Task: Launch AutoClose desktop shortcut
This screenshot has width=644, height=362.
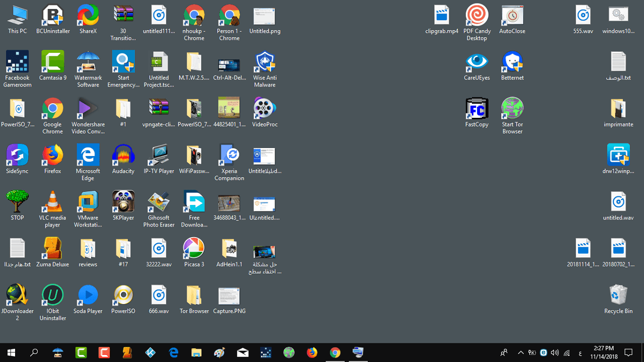Action: (512, 20)
